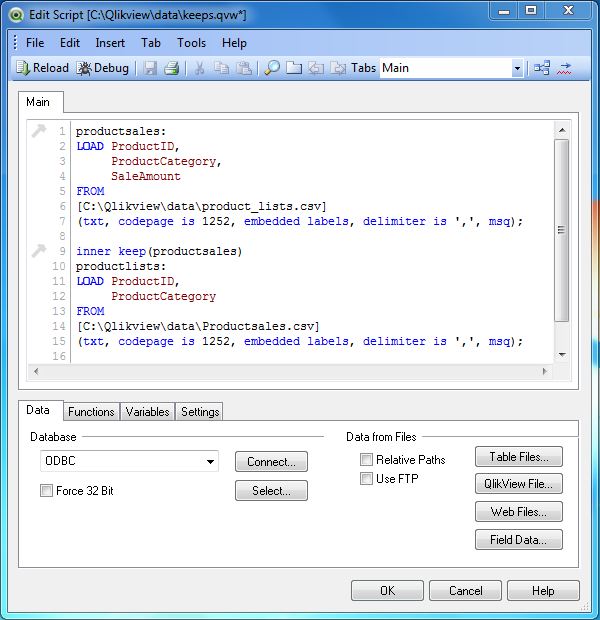Click the script editor scroll down arrow

point(562,355)
